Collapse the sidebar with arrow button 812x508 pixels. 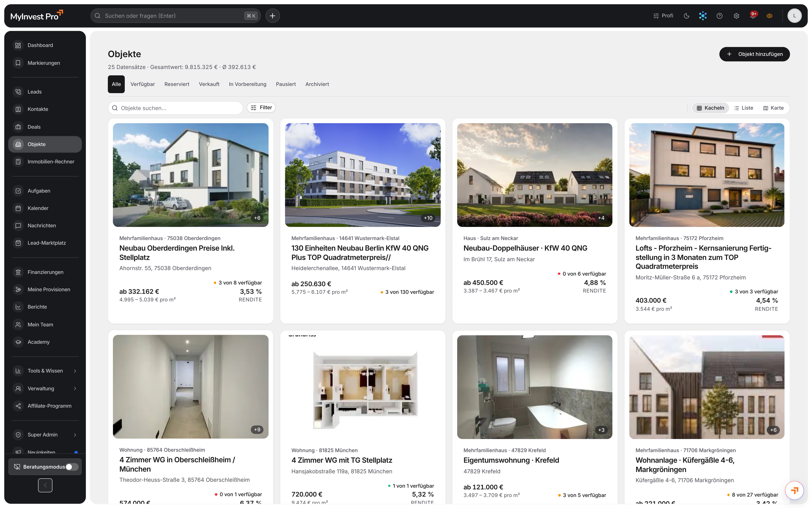45,485
